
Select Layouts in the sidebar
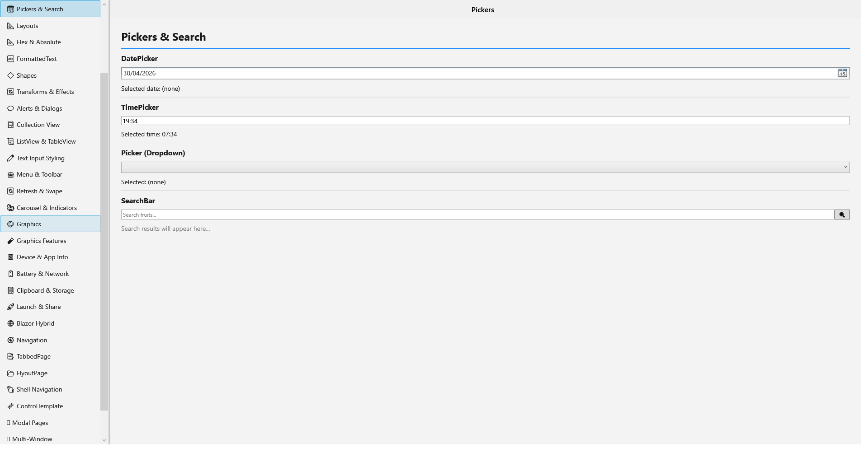pos(50,26)
